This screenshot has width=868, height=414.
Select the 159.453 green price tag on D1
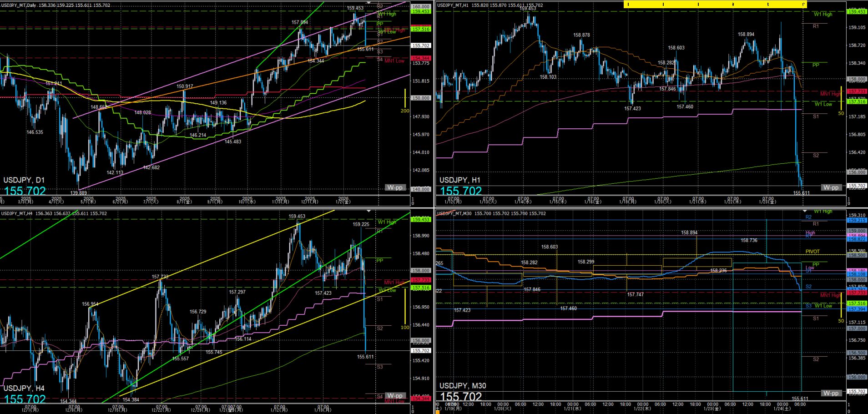(x=421, y=12)
